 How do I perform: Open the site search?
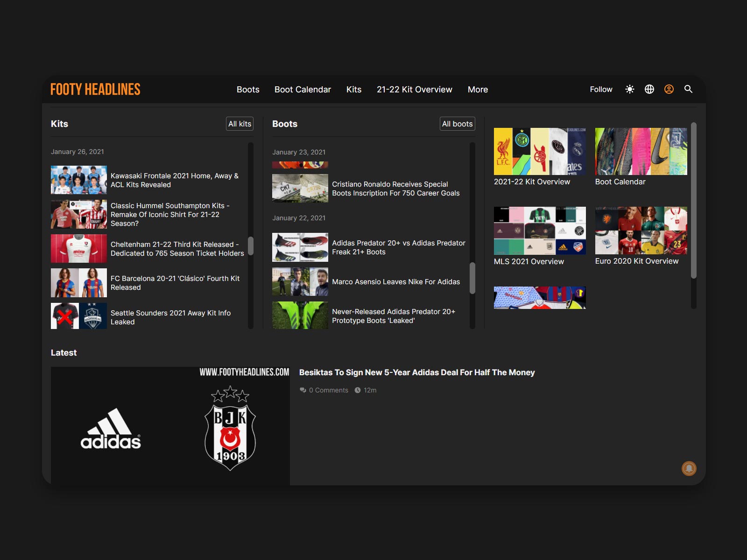click(688, 89)
